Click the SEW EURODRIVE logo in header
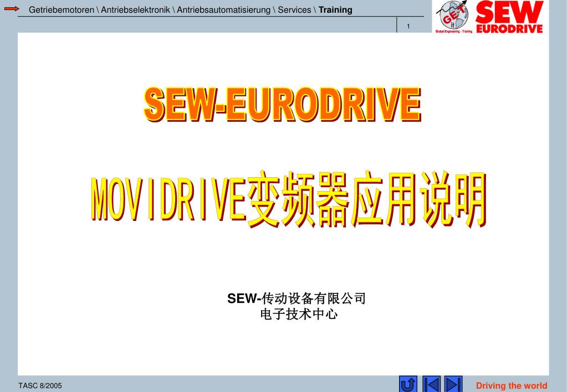 coord(509,17)
